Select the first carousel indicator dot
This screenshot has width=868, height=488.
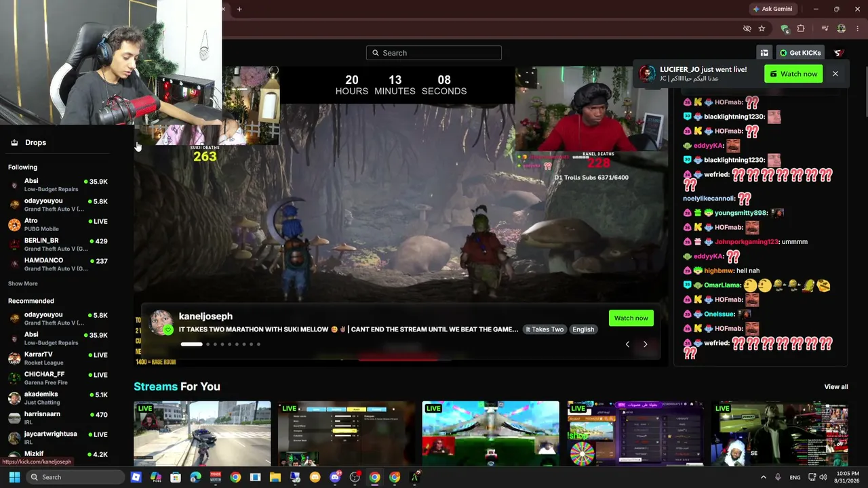[191, 344]
